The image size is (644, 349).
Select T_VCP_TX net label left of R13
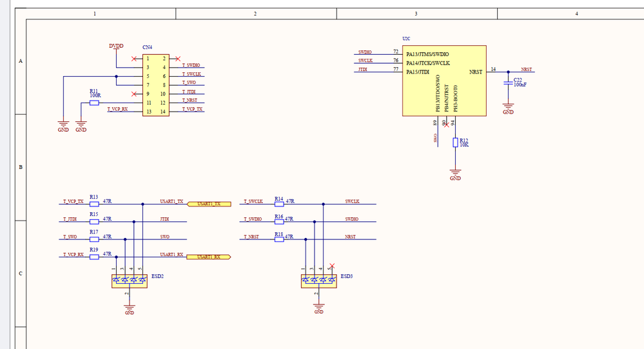(73, 201)
